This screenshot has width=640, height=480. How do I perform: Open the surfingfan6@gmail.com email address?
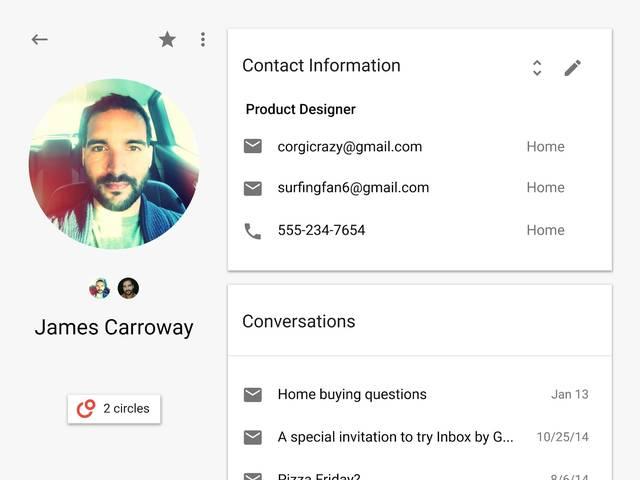click(353, 188)
